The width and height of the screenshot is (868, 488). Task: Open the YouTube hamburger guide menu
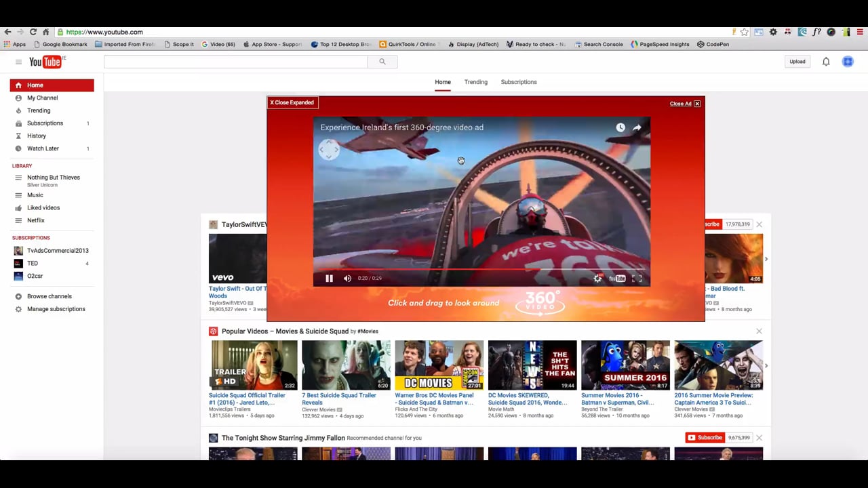[18, 62]
